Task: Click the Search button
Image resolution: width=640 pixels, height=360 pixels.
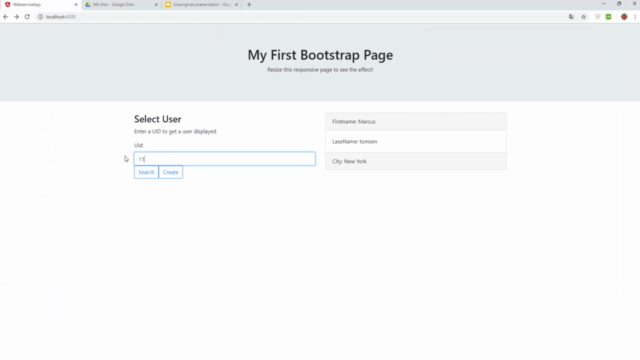Action: [x=146, y=172]
